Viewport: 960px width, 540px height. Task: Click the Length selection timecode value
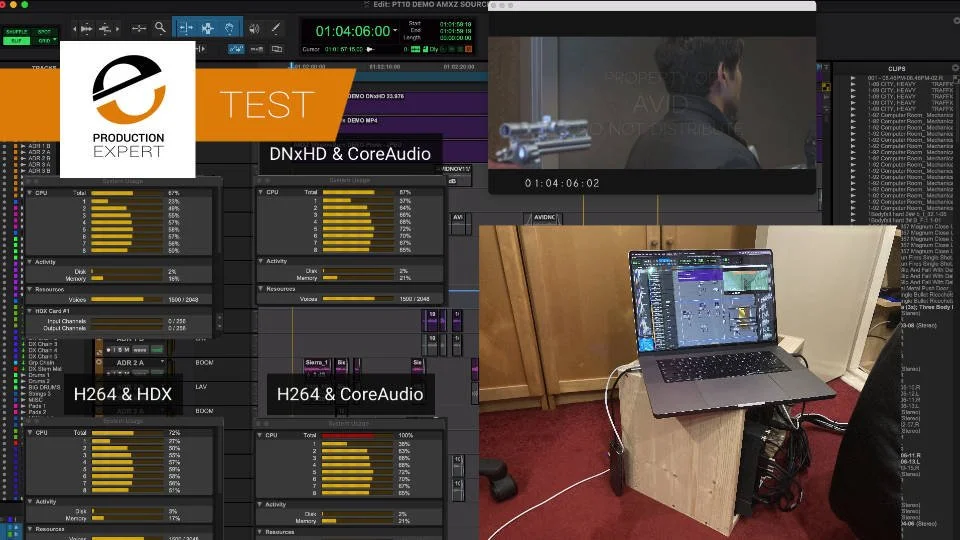click(x=456, y=38)
